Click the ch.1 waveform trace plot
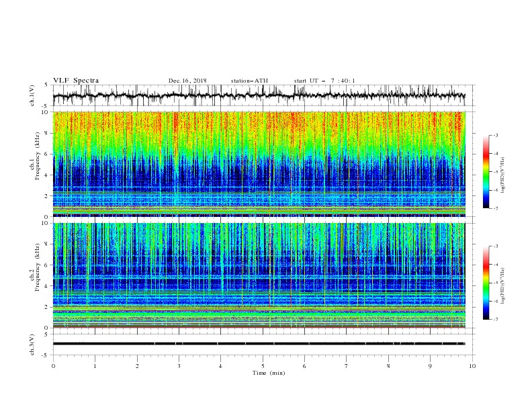Screen dimensions: 532x411 click(x=259, y=95)
